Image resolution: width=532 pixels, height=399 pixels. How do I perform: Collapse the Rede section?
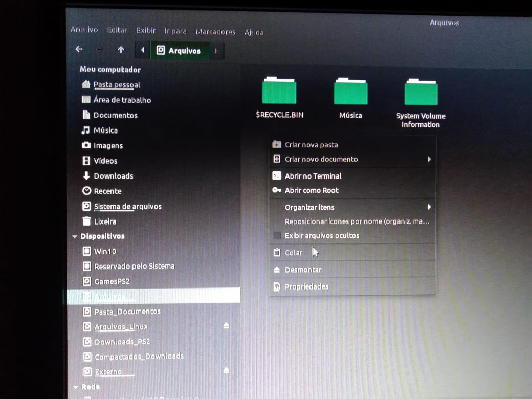tap(75, 387)
